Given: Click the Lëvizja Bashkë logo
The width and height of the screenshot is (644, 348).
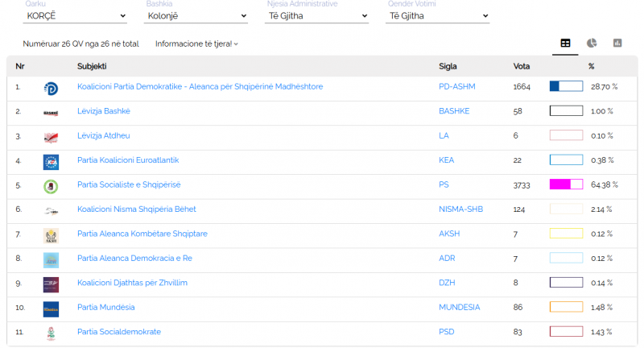Looking at the screenshot, I should coord(51,113).
